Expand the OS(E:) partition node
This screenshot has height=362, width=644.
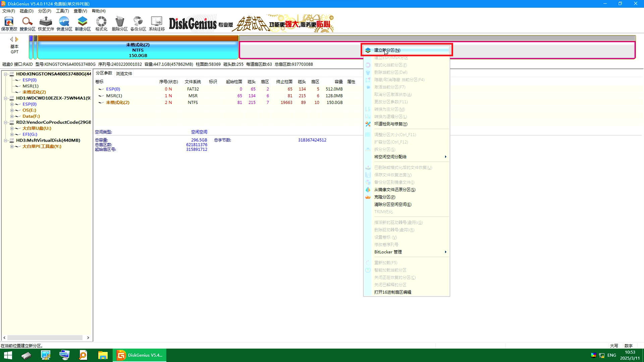12,110
